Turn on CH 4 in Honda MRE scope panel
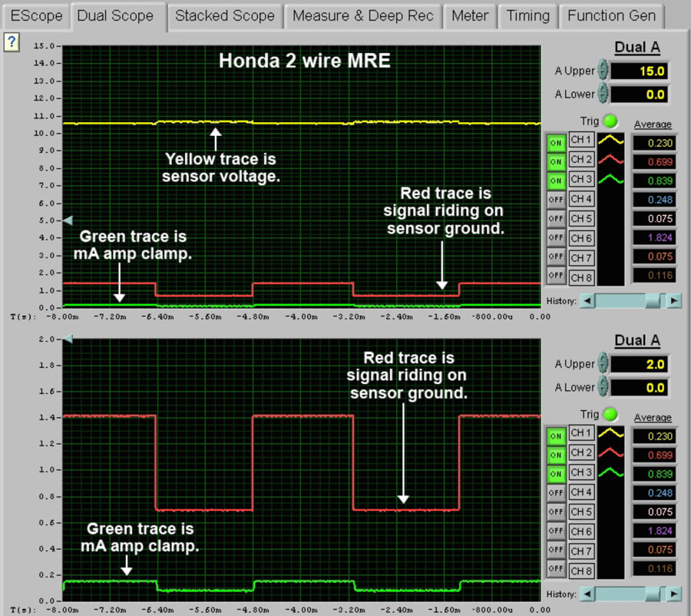The image size is (691, 616). click(x=556, y=200)
